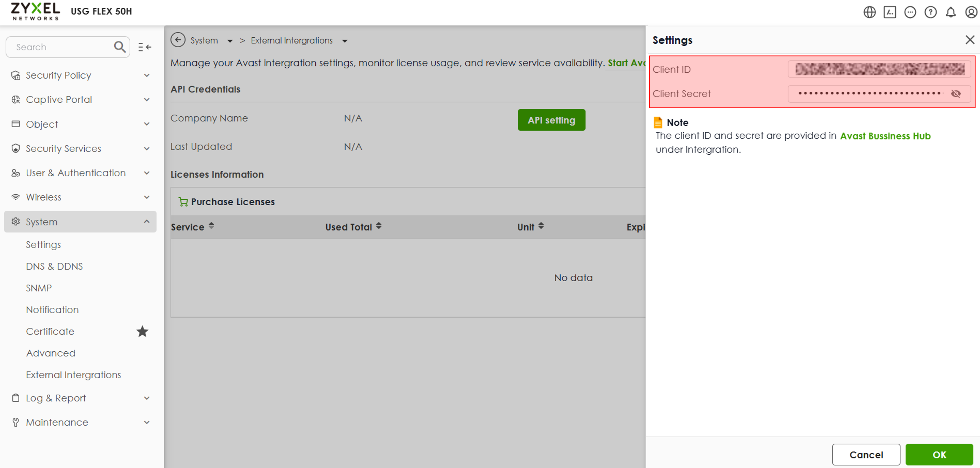This screenshot has height=468, width=980.
Task: Expand Security Policy chevron
Action: [x=147, y=75]
